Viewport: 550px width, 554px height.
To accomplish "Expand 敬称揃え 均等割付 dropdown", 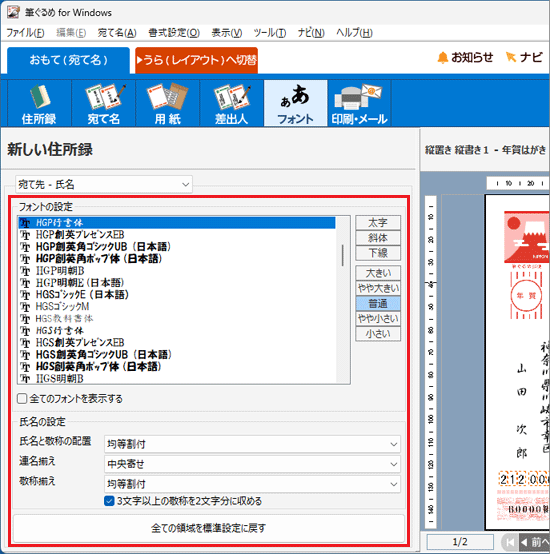I will coord(252,484).
